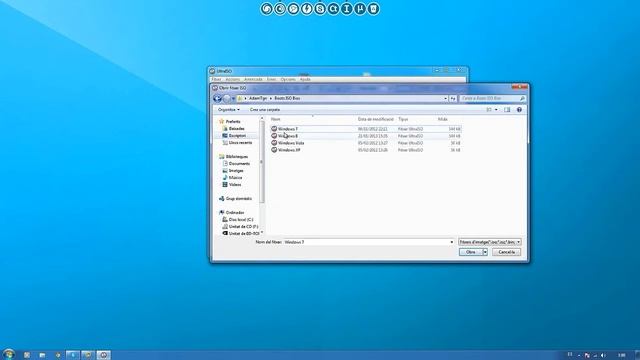Expand the Obre button split arrow
Viewport: 640px width, 360px height.
[x=485, y=252]
